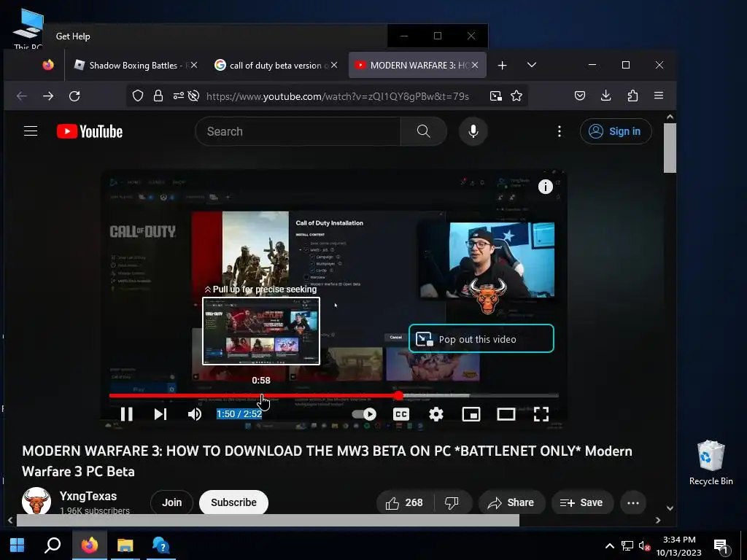The width and height of the screenshot is (747, 560).
Task: Pause the YouTube video
Action: [127, 414]
